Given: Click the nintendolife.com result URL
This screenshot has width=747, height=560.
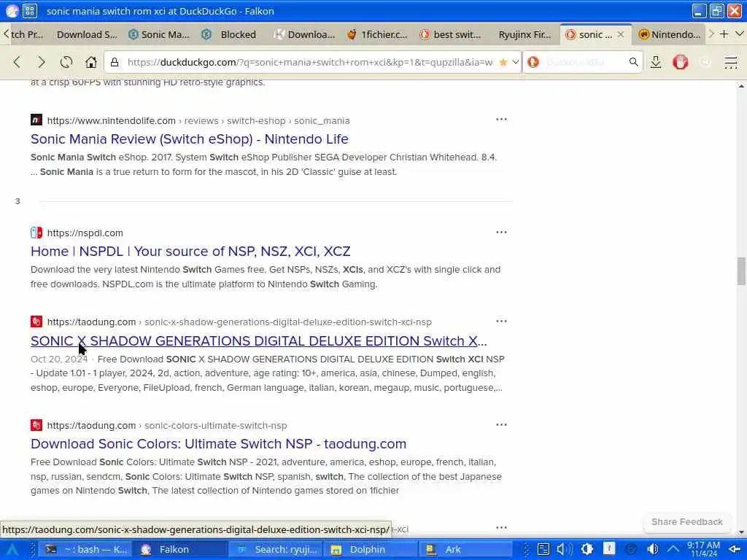Looking at the screenshot, I should 198,120.
